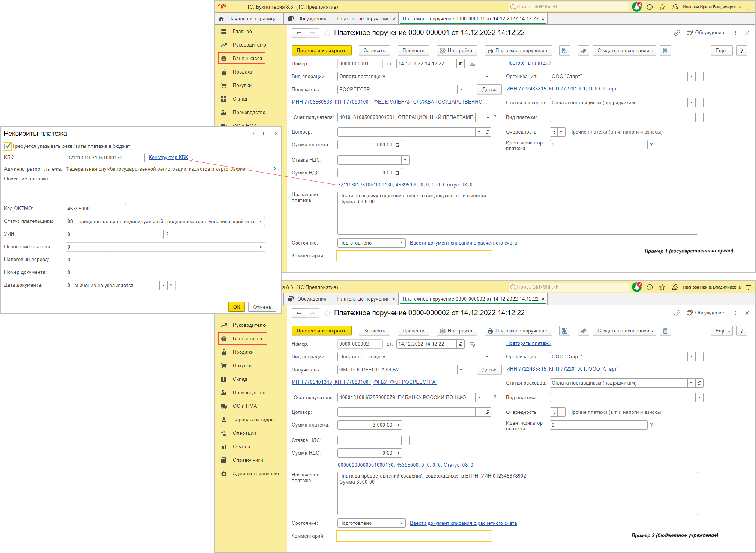Expand Ставка НДС dropdown in order 0000-000001
756x553 pixels.
coord(405,160)
